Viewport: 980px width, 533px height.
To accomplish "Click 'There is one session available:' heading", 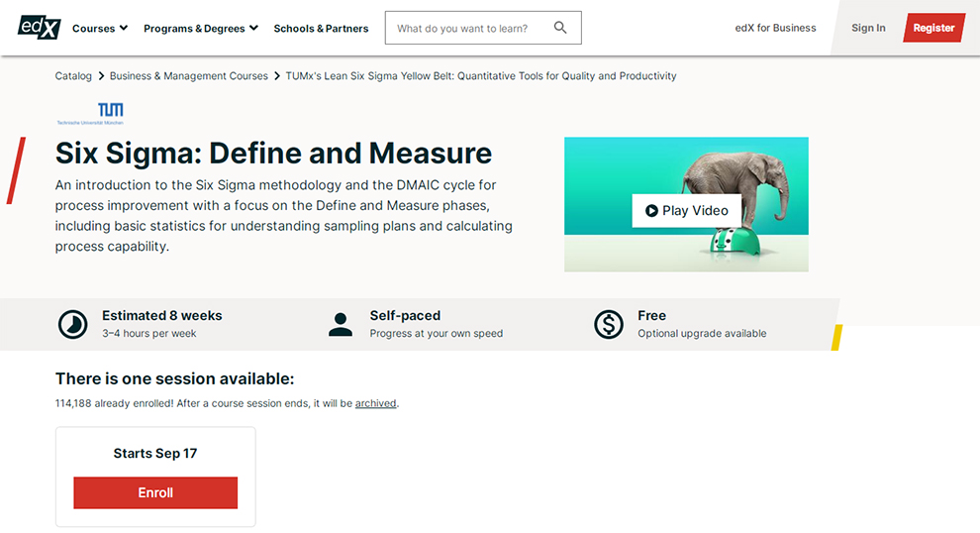I will click(x=174, y=379).
